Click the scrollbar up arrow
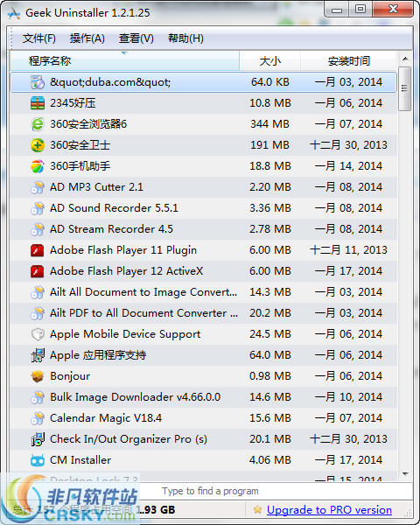The image size is (420, 525). (405, 59)
